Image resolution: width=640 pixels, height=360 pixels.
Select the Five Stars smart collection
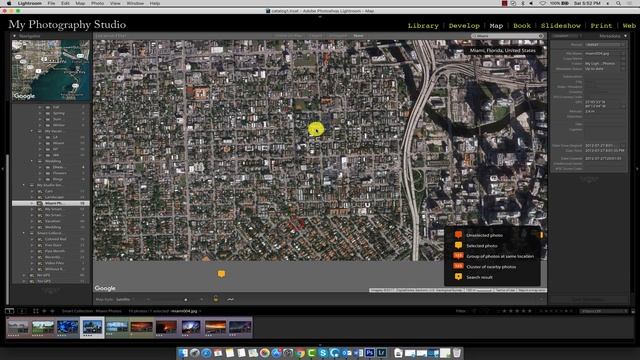(x=53, y=245)
